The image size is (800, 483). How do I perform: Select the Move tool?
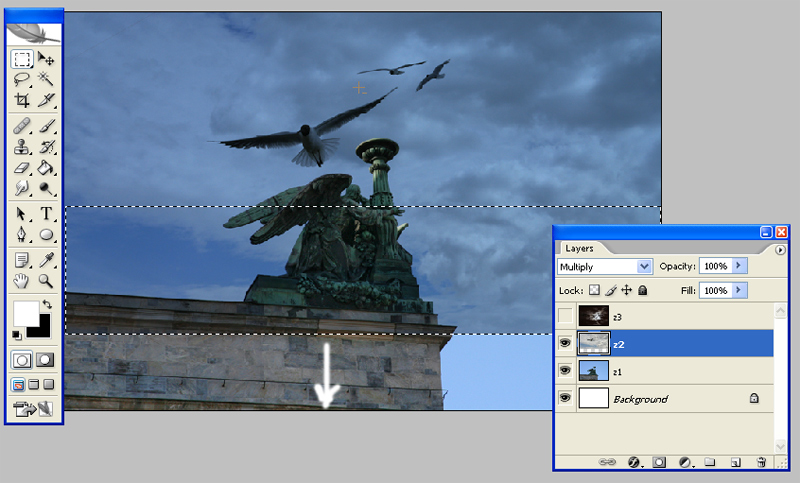tap(46, 59)
